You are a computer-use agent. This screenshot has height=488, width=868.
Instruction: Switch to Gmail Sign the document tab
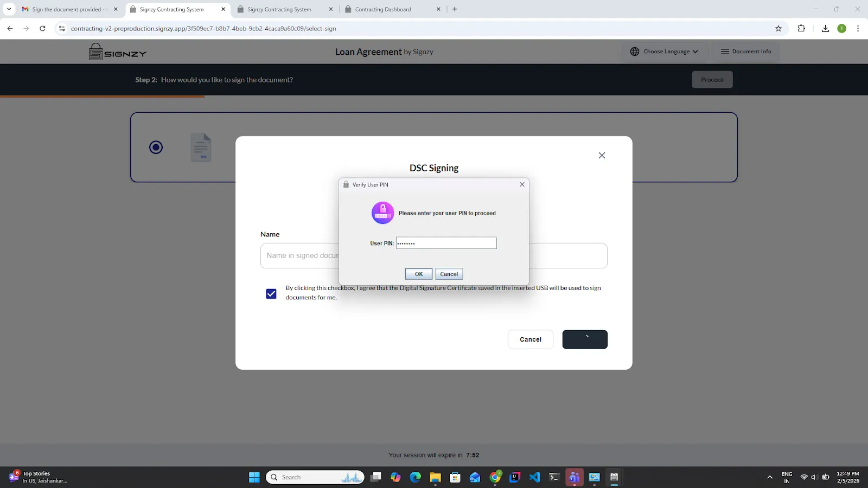(x=70, y=9)
